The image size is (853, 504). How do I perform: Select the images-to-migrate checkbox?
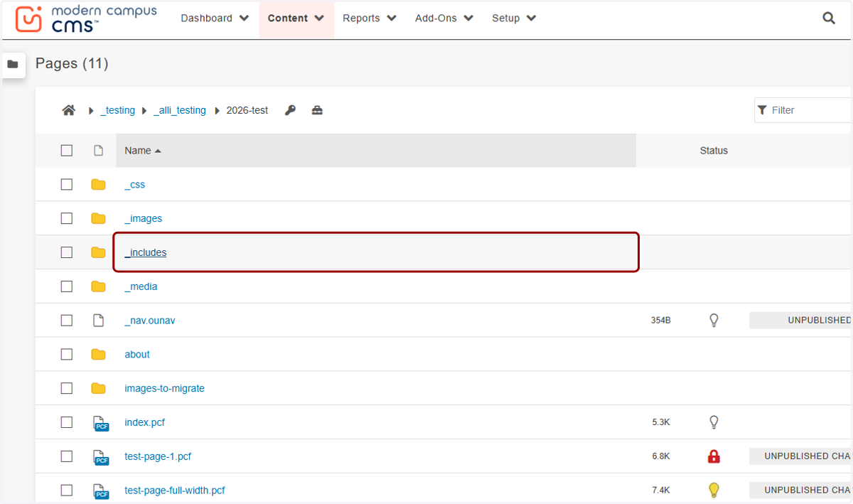tap(67, 388)
